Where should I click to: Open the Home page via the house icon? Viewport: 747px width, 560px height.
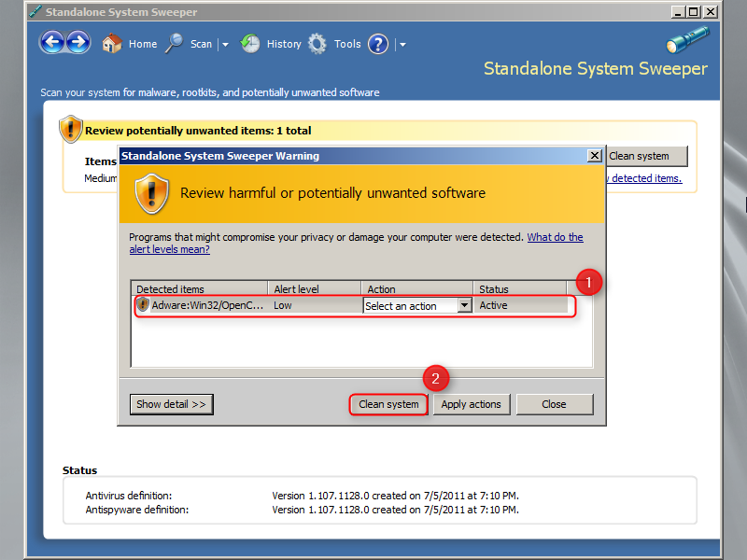111,43
